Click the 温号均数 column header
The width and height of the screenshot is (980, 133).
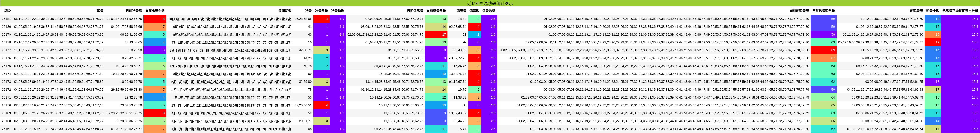(489, 11)
